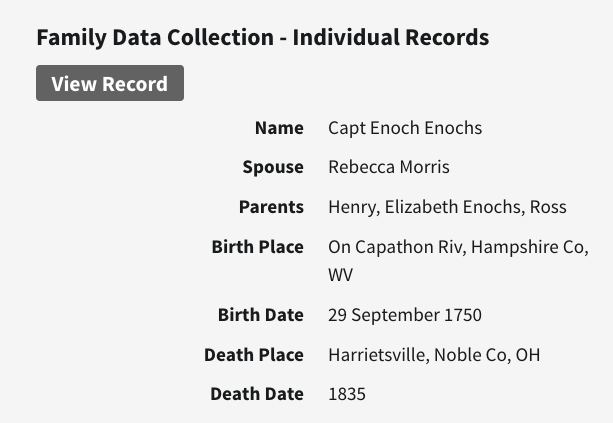This screenshot has width=613, height=423.
Task: Select 'Harrietsville, Noble Co, OH' text
Action: [434, 355]
